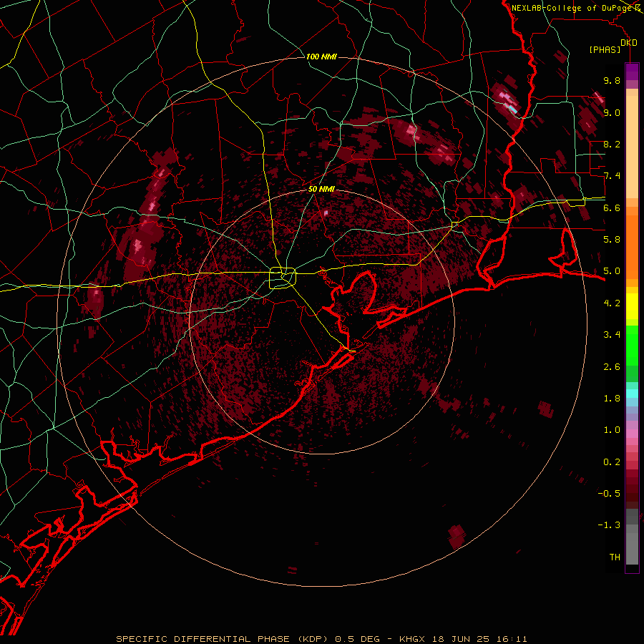Click the 2.6 value on the color scale
The image size is (644, 644).
pyautogui.click(x=612, y=367)
